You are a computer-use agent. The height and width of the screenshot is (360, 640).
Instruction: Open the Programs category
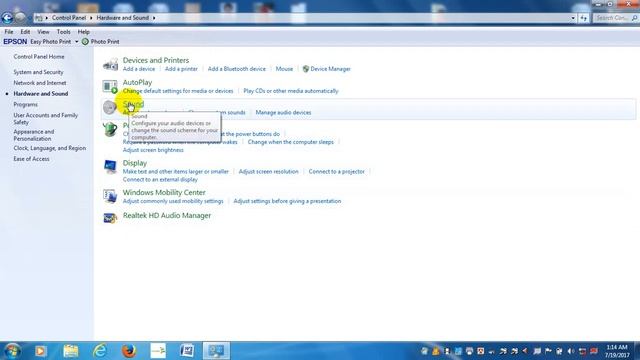coord(25,104)
